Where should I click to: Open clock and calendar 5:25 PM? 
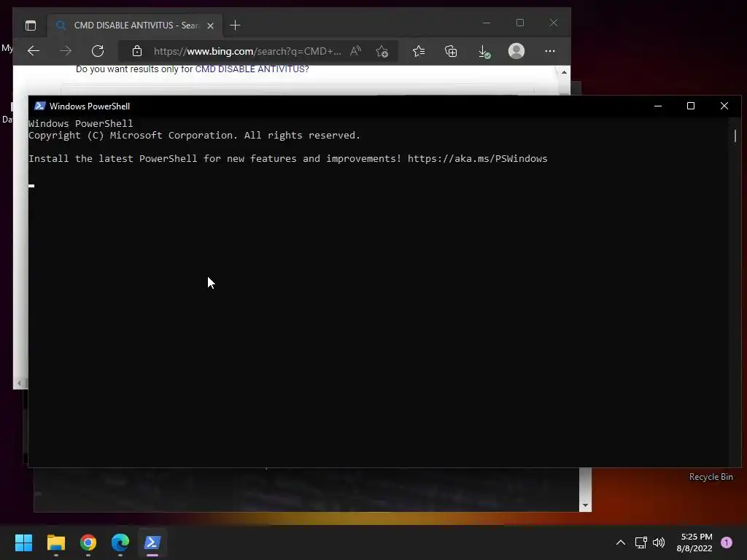pyautogui.click(x=694, y=542)
